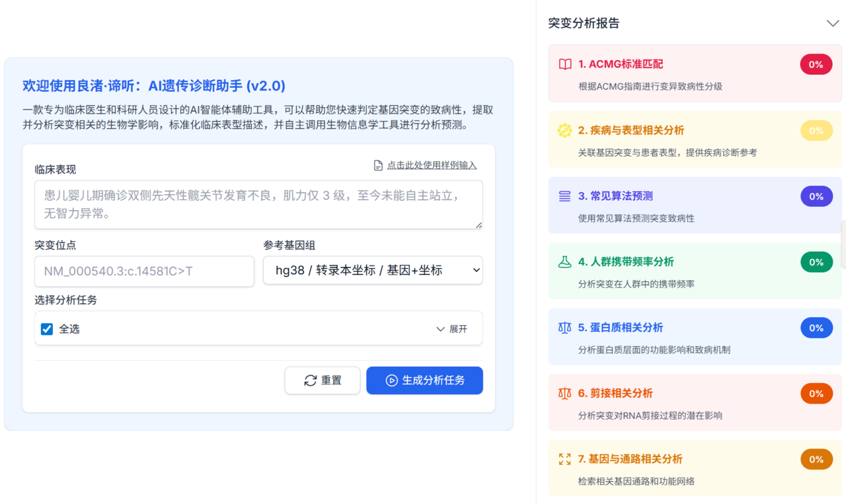Viewport: 846px width, 504px height.
Task: Uncheck the 全选 checkbox
Action: click(47, 329)
